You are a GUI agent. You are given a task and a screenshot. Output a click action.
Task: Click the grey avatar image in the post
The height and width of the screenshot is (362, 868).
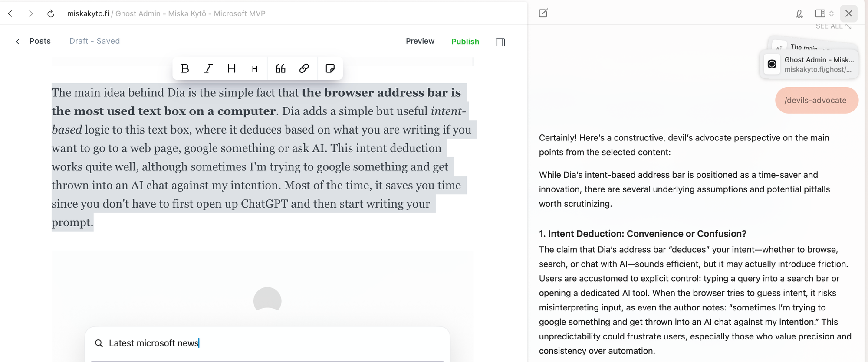click(267, 299)
